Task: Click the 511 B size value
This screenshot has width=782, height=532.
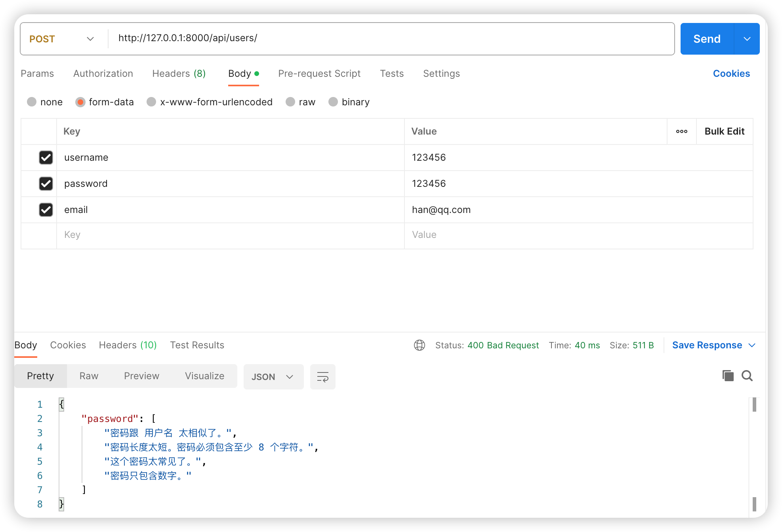Action: tap(643, 345)
